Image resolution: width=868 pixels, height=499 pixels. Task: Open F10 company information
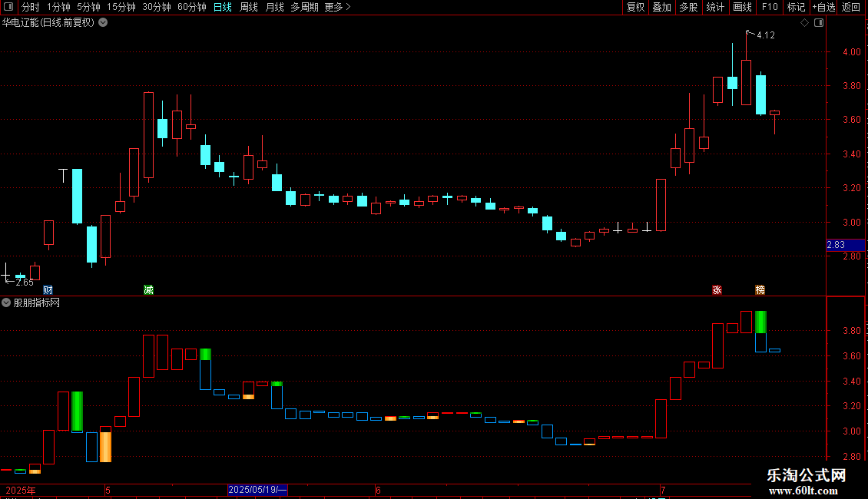pyautogui.click(x=770, y=7)
